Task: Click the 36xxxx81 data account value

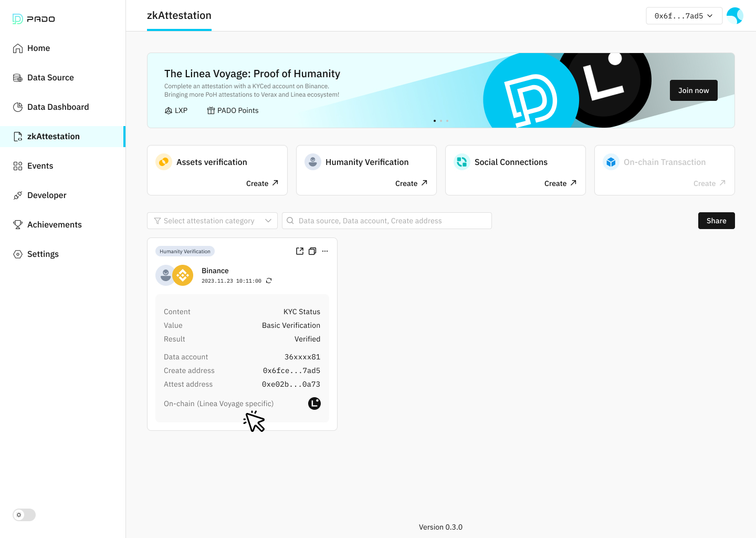Action: (x=302, y=357)
